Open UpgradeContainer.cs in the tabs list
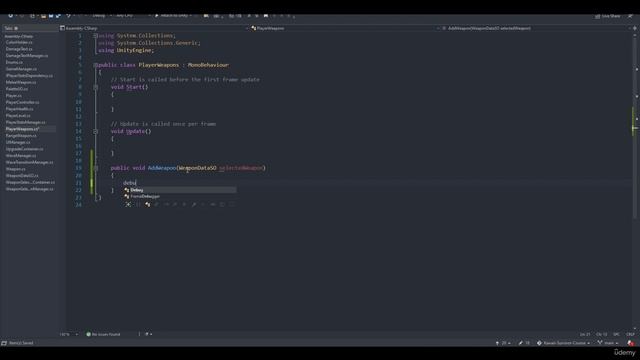640x360 pixels. click(24, 149)
